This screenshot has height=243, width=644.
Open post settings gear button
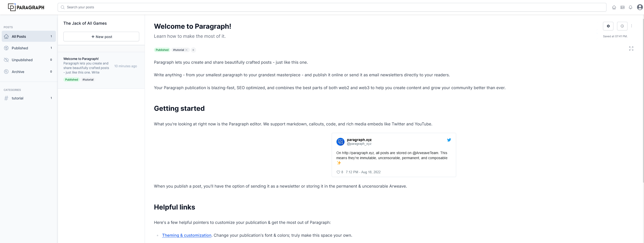608,26
